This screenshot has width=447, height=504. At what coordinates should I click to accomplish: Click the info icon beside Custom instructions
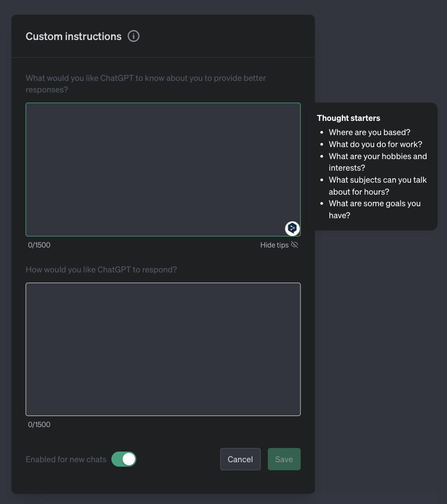coord(133,36)
